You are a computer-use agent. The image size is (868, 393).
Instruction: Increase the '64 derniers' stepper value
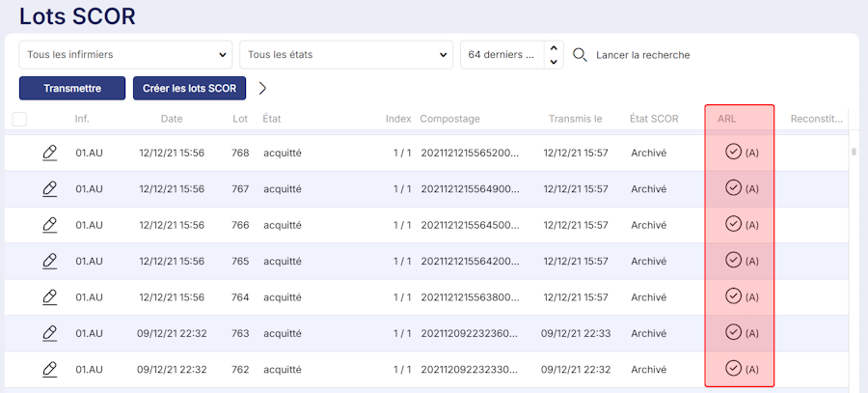coord(554,49)
